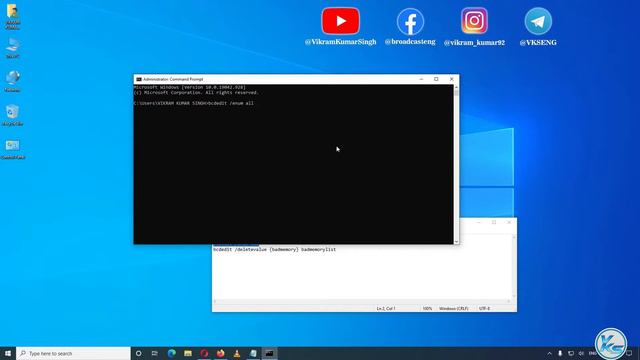Screen dimensions: 640x360
Task: Open the This PC desktop icon
Action: click(13, 48)
